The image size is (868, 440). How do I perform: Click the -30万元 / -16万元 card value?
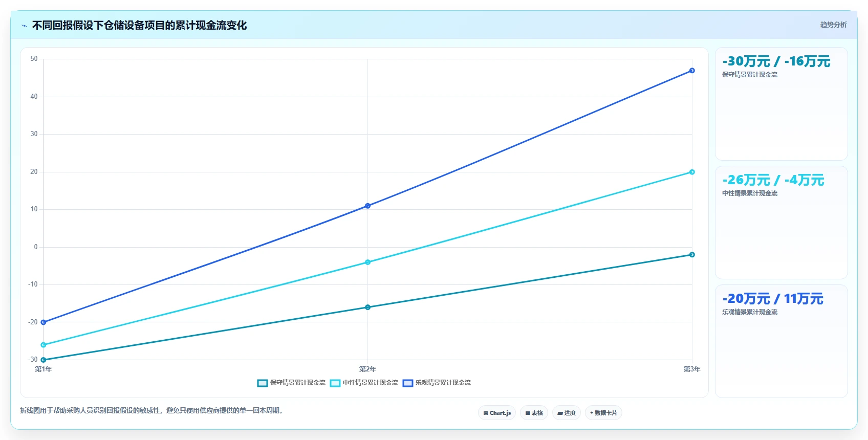coord(776,61)
